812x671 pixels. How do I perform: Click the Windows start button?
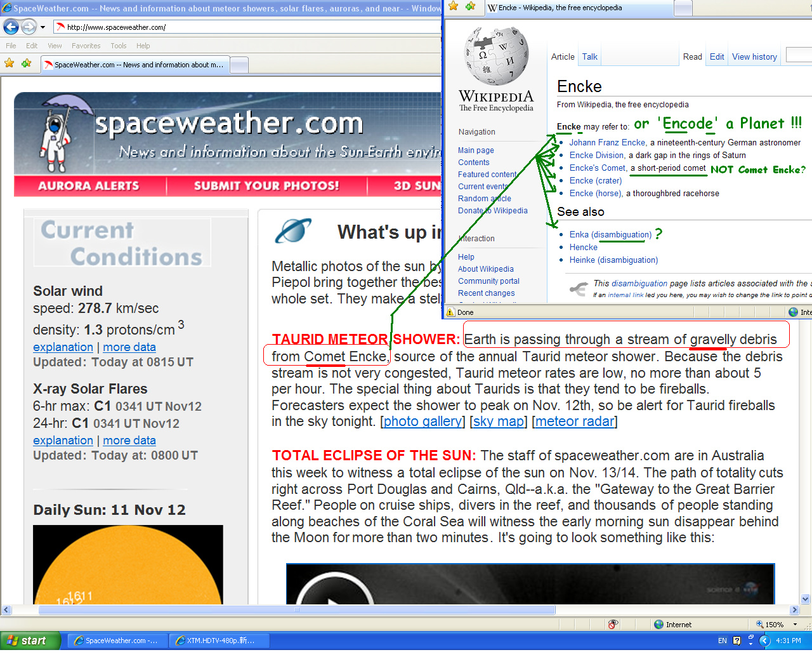pos(30,641)
